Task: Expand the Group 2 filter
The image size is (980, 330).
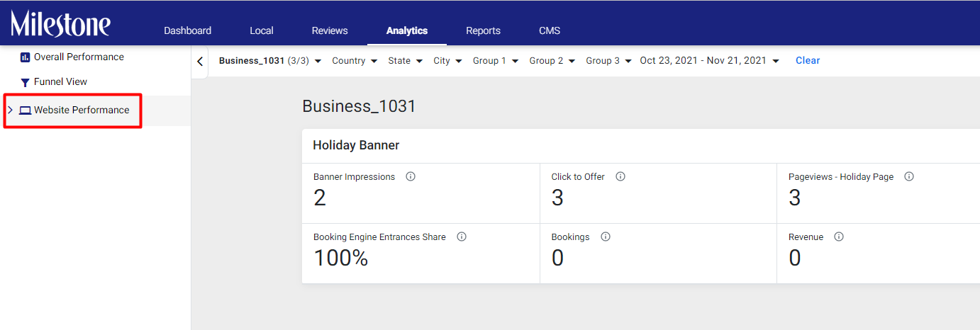Action: point(552,61)
